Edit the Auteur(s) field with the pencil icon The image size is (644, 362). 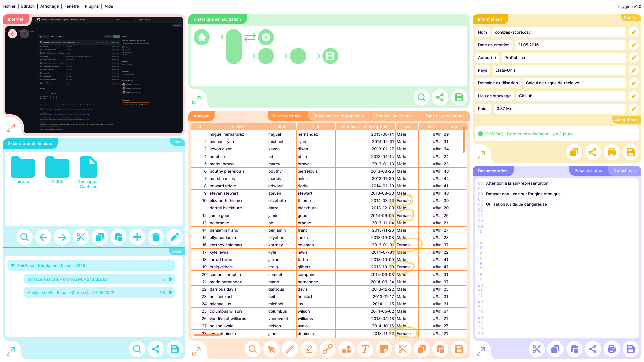(x=634, y=57)
